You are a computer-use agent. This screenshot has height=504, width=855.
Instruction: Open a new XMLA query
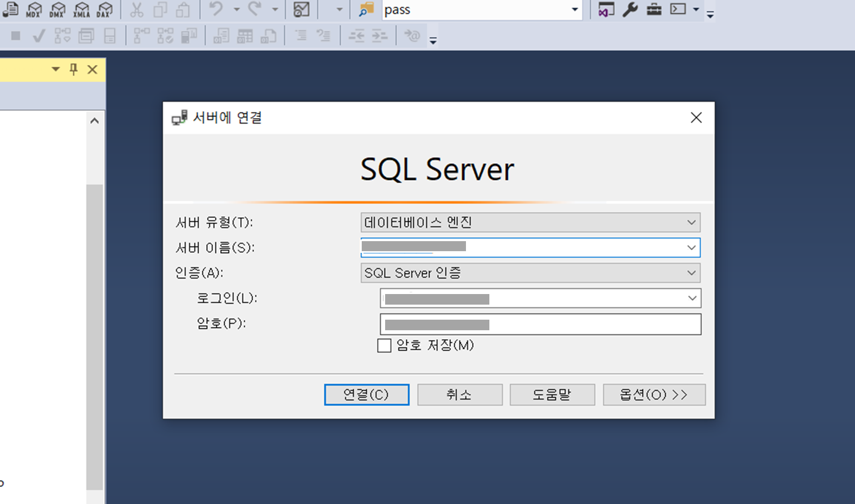(x=81, y=9)
